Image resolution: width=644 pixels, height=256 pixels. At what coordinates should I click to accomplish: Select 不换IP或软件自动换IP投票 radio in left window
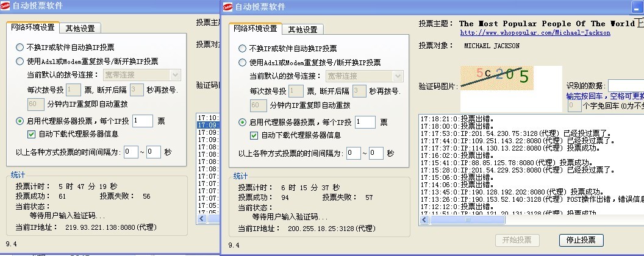tap(20, 47)
